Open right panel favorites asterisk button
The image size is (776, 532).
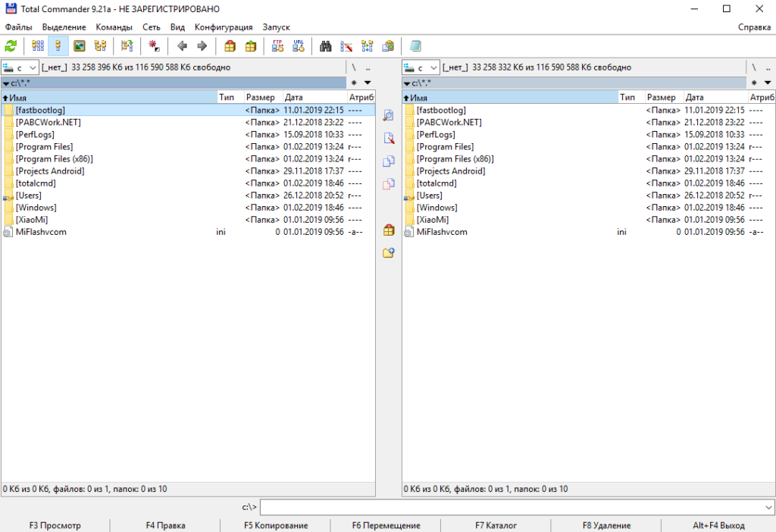tap(754, 83)
